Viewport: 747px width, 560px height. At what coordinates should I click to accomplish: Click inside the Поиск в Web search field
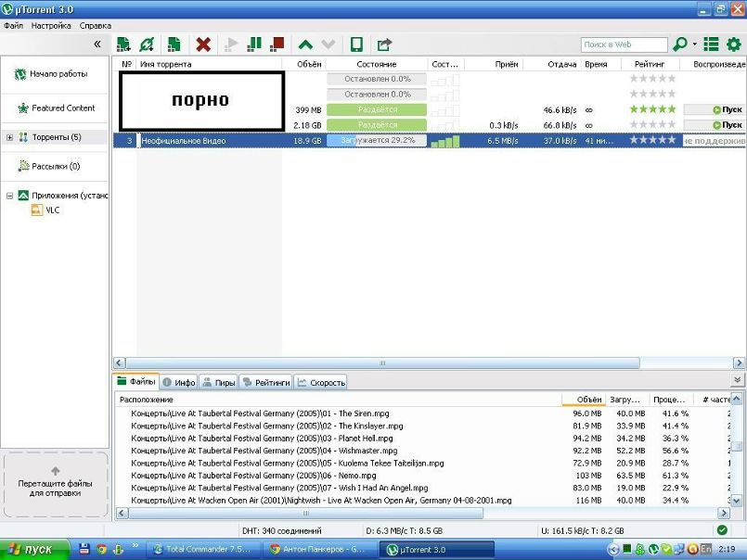tap(623, 45)
